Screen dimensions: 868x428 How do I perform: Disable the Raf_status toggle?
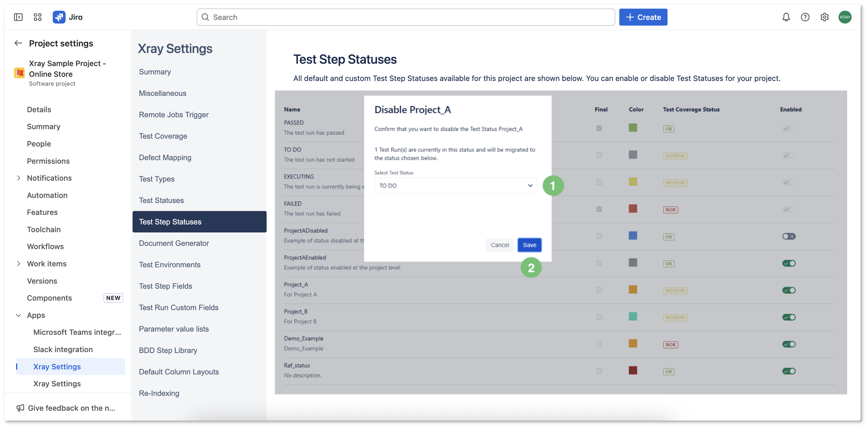tap(788, 371)
